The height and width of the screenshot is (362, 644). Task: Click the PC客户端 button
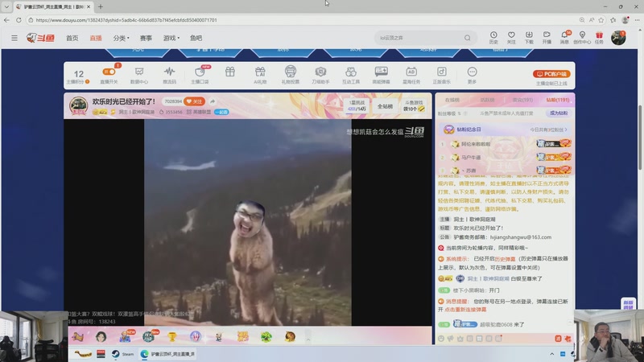tap(551, 74)
